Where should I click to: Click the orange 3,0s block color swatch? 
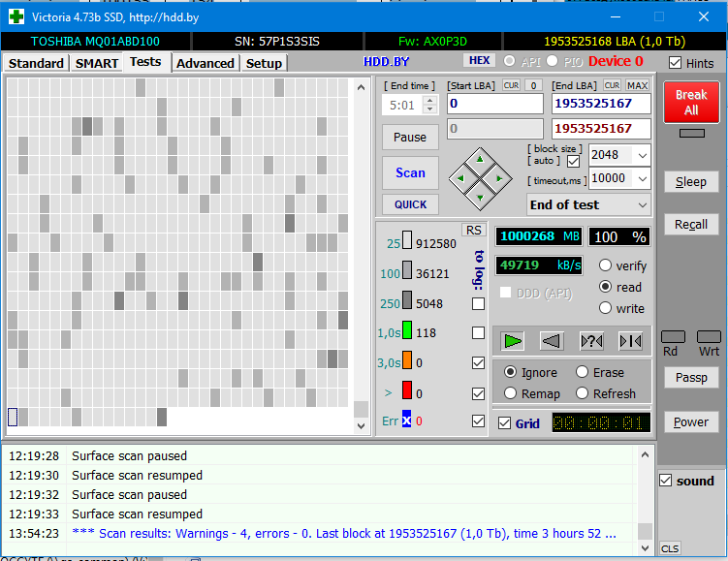pos(407,360)
